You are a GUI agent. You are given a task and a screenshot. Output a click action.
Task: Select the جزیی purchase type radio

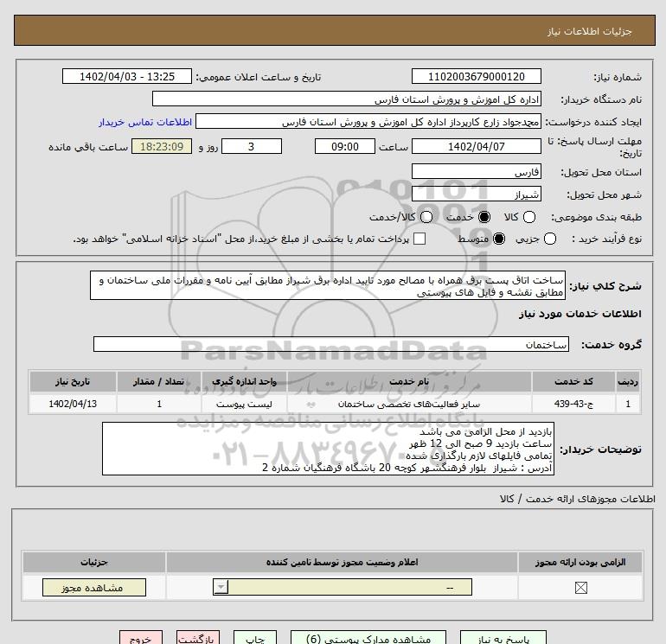click(x=549, y=239)
